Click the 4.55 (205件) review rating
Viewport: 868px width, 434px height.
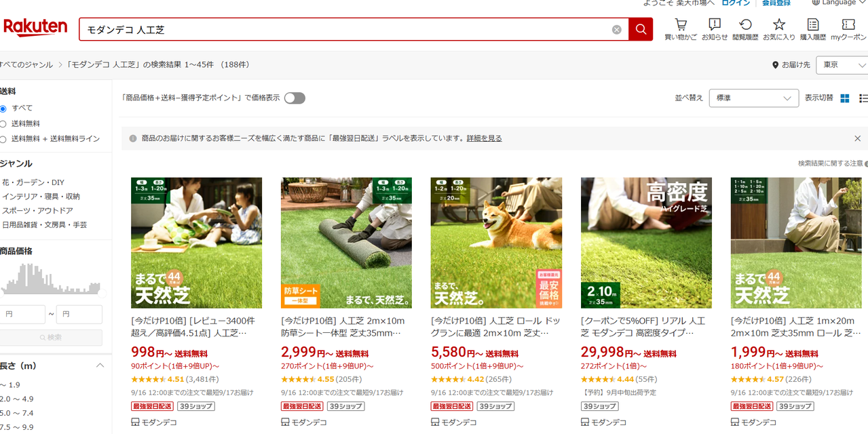tap(321, 380)
